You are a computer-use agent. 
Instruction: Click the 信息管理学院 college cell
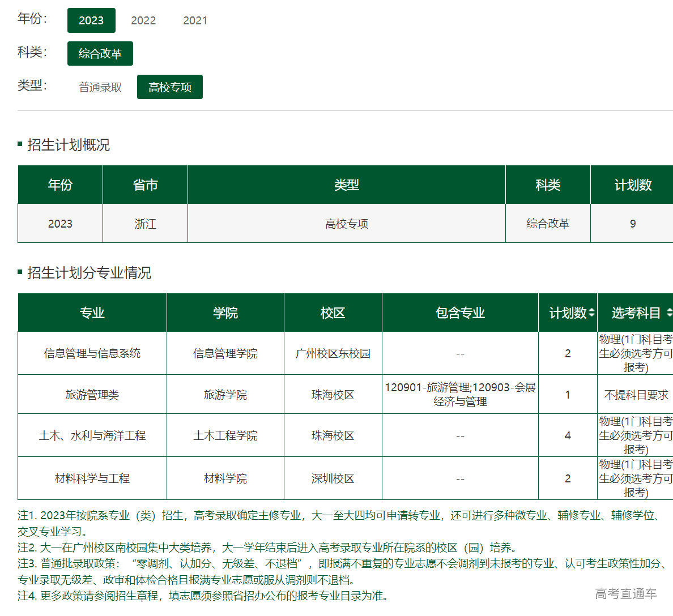pyautogui.click(x=225, y=353)
